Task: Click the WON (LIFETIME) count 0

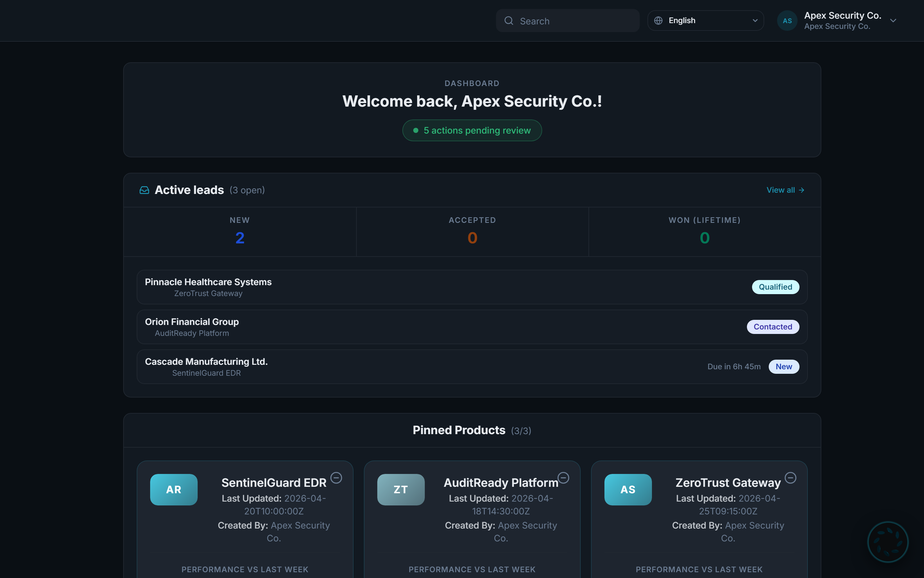Action: pyautogui.click(x=705, y=238)
